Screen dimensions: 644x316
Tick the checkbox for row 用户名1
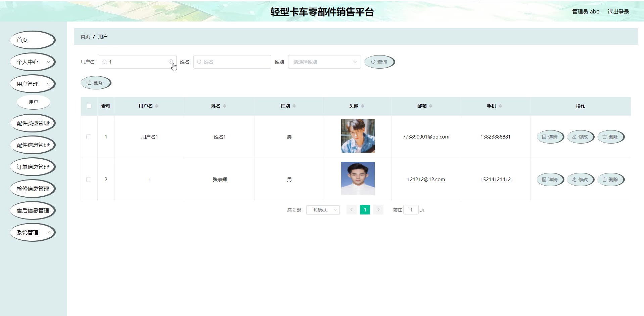click(x=89, y=137)
